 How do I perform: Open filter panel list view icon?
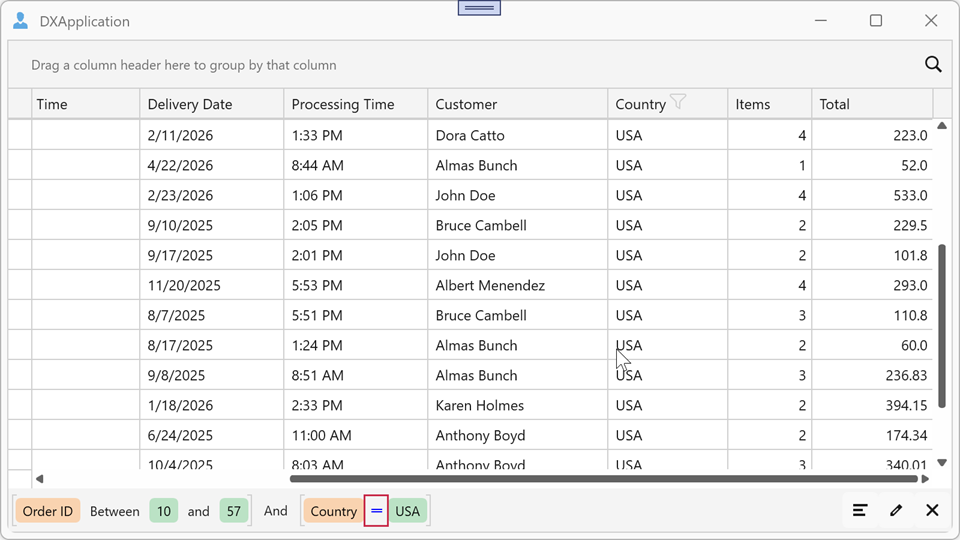860,510
